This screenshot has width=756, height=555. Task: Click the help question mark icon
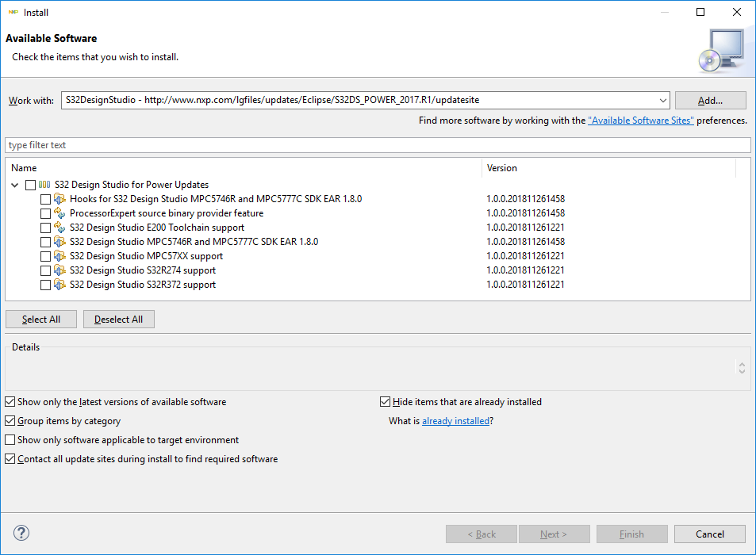point(21,534)
